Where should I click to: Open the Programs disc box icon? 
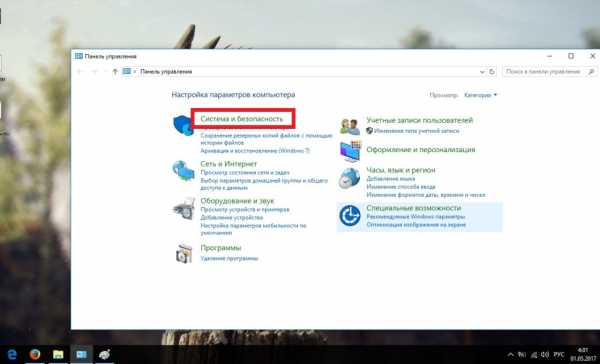pyautogui.click(x=184, y=253)
